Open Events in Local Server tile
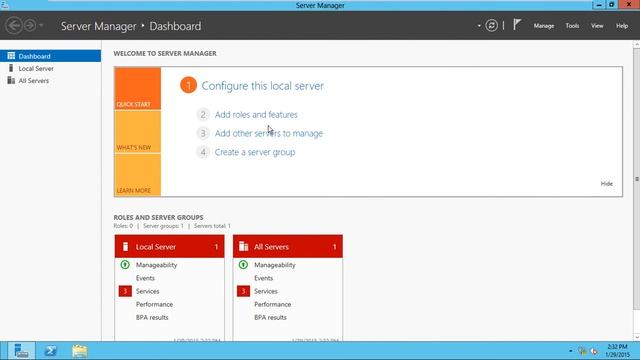 point(145,278)
